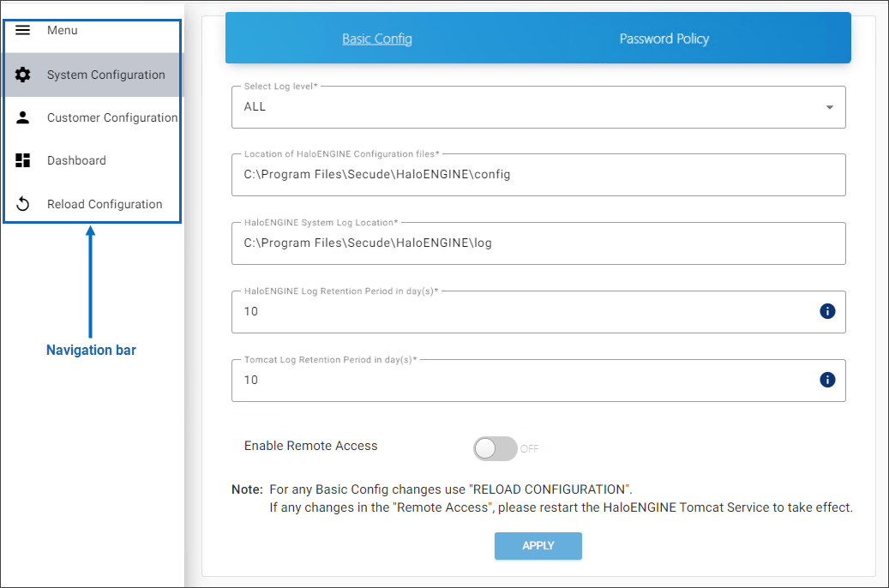Choose Reload Configuration text in the sidebar
This screenshot has height=588, width=889.
[x=105, y=204]
